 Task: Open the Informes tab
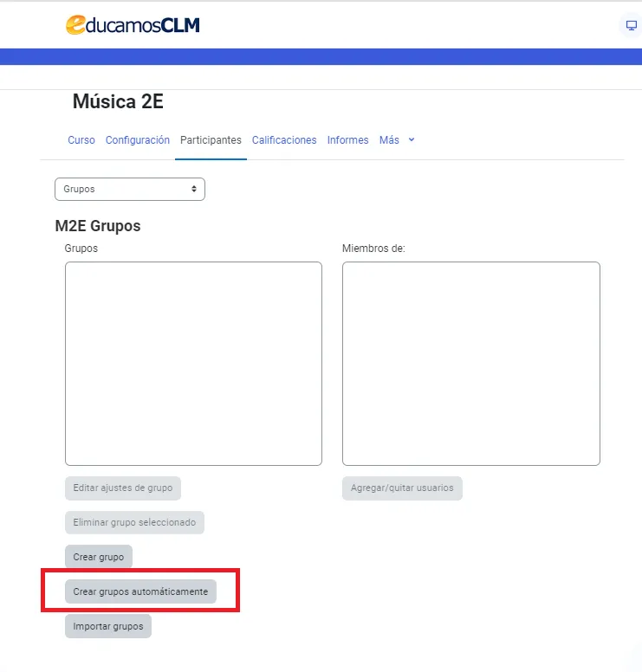point(347,140)
